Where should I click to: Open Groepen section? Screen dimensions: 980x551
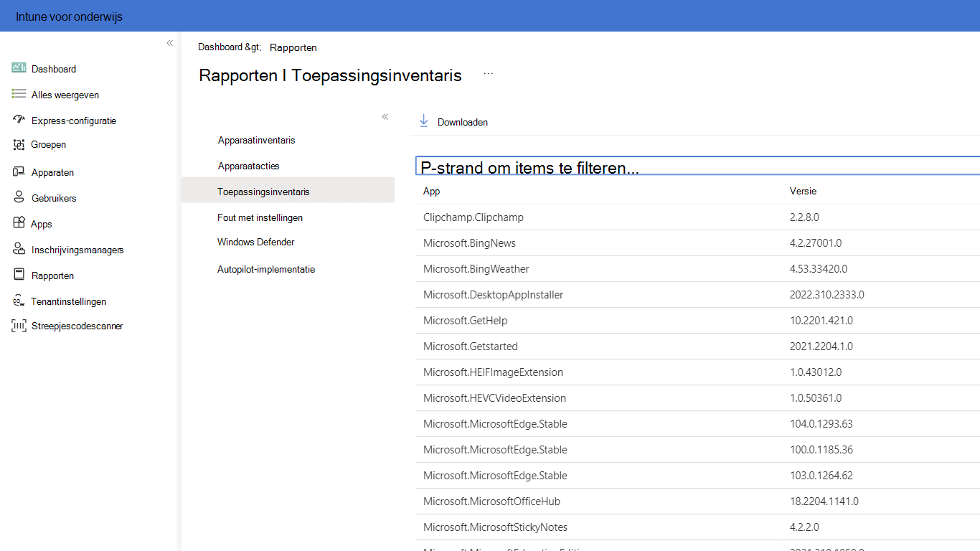tap(49, 145)
